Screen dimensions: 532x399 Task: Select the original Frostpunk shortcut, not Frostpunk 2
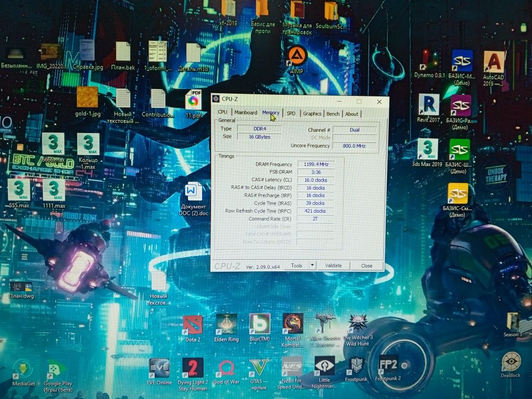pyautogui.click(x=356, y=369)
